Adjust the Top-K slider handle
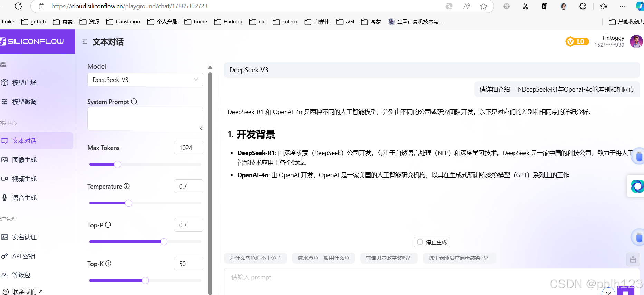This screenshot has height=295, width=644. (x=145, y=280)
